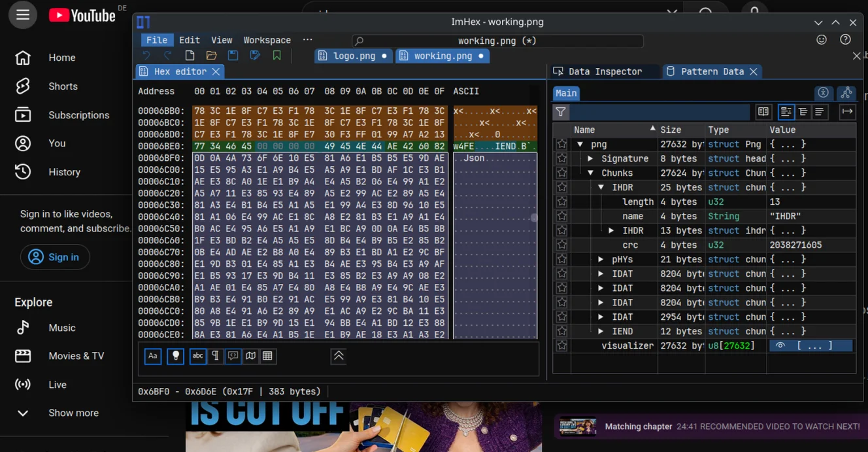Viewport: 868px width, 452px height.
Task: Click the data visualizer table icon
Action: (x=267, y=356)
